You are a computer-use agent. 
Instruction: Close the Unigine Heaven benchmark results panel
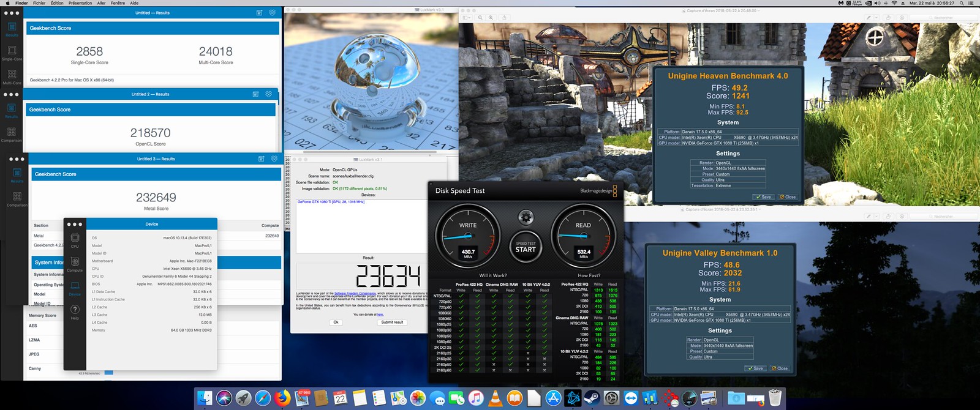click(788, 197)
